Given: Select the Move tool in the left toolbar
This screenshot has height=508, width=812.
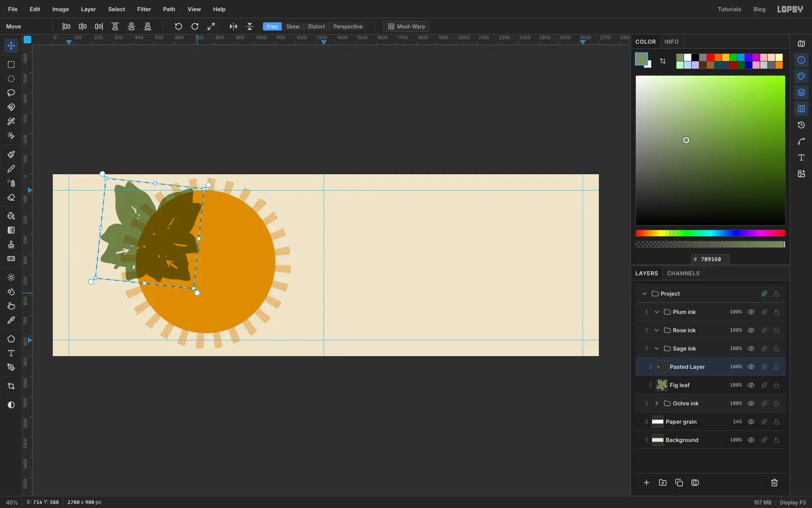Looking at the screenshot, I should 11,46.
